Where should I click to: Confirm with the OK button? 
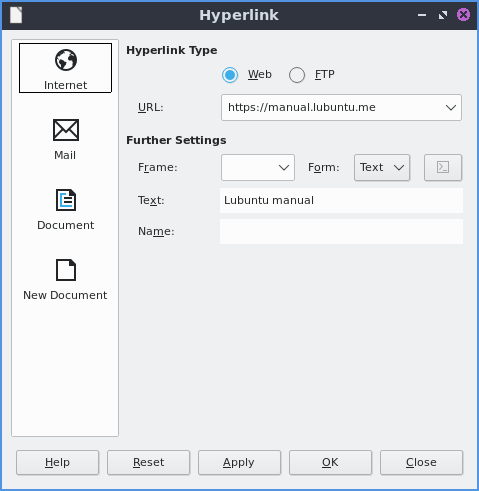pyautogui.click(x=330, y=462)
